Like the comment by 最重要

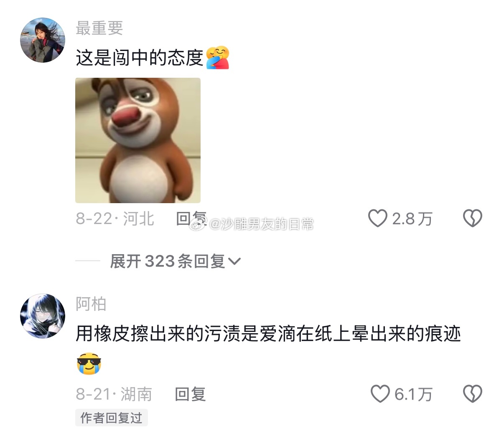pos(377,218)
